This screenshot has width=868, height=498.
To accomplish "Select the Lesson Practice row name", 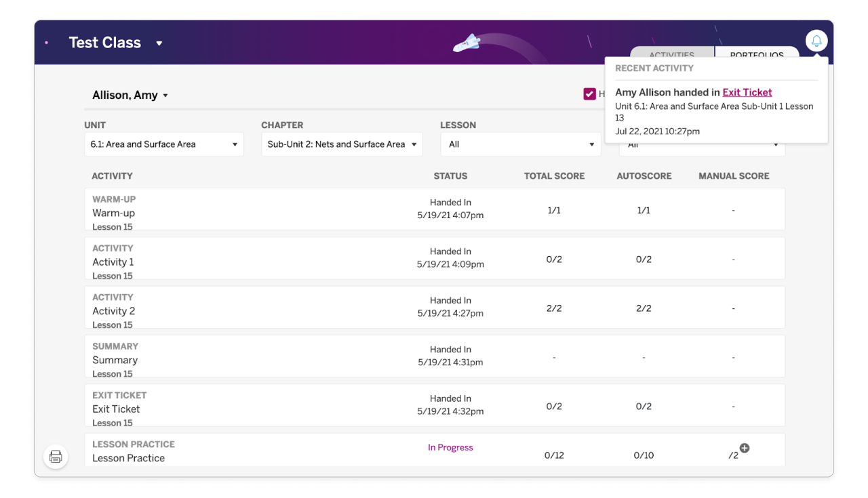I will (x=129, y=458).
